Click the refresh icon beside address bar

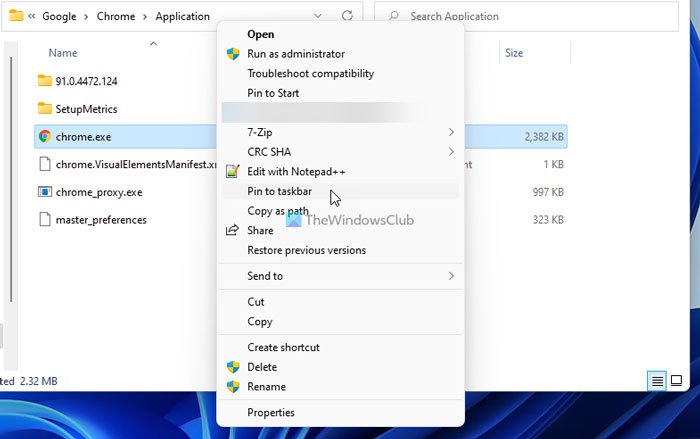[x=346, y=16]
